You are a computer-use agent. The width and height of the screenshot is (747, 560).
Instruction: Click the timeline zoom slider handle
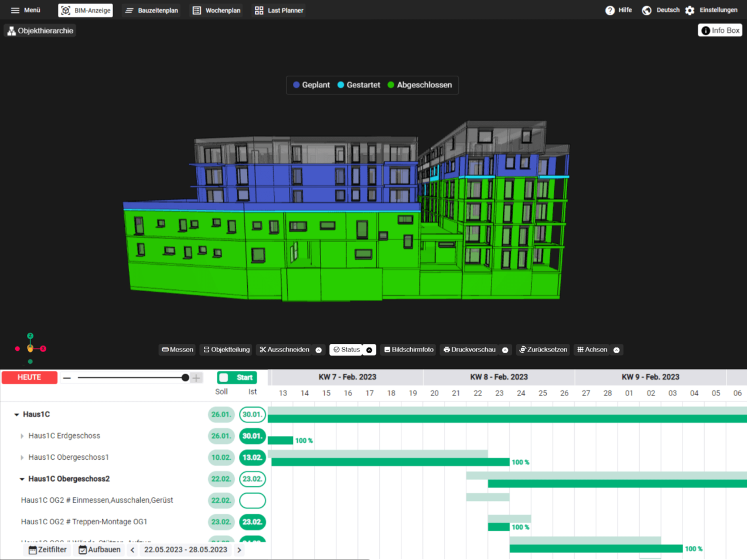(185, 378)
